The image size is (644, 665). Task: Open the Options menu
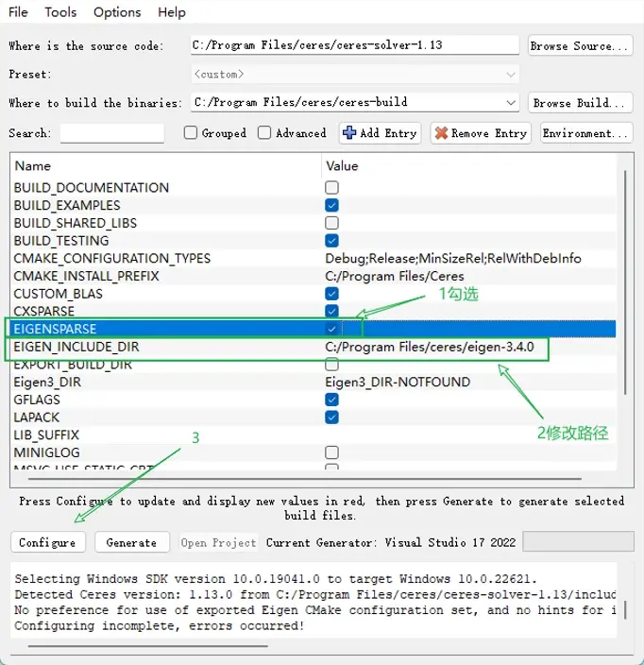[117, 12]
